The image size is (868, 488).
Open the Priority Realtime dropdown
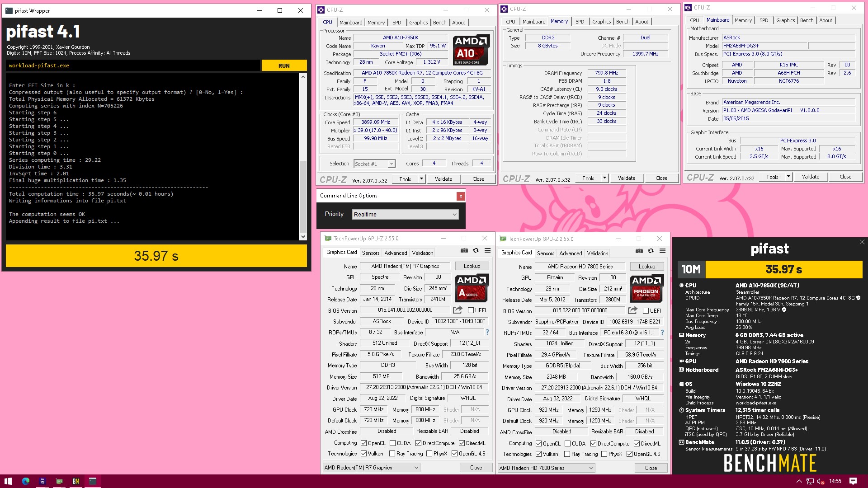click(x=405, y=215)
